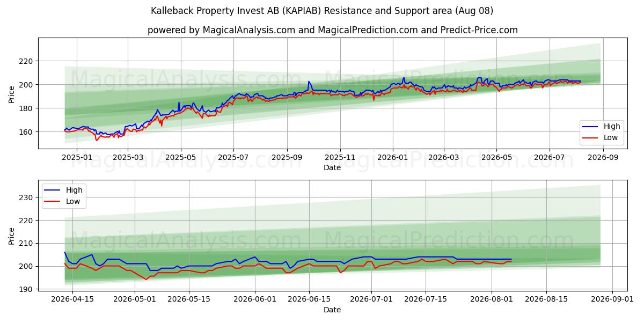Click 'Low' in the top chart legend
This screenshot has height=322, width=644.
[x=611, y=137]
